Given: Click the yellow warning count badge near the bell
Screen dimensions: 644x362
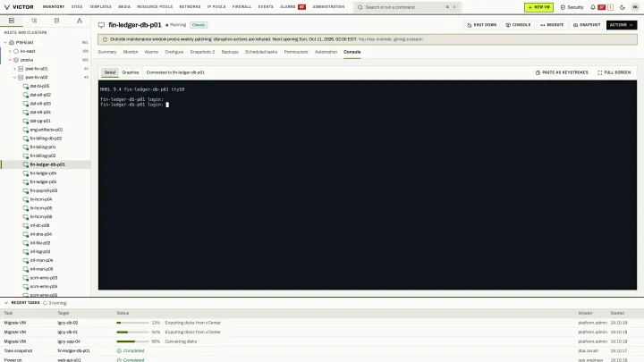Looking at the screenshot, I should point(610,7).
